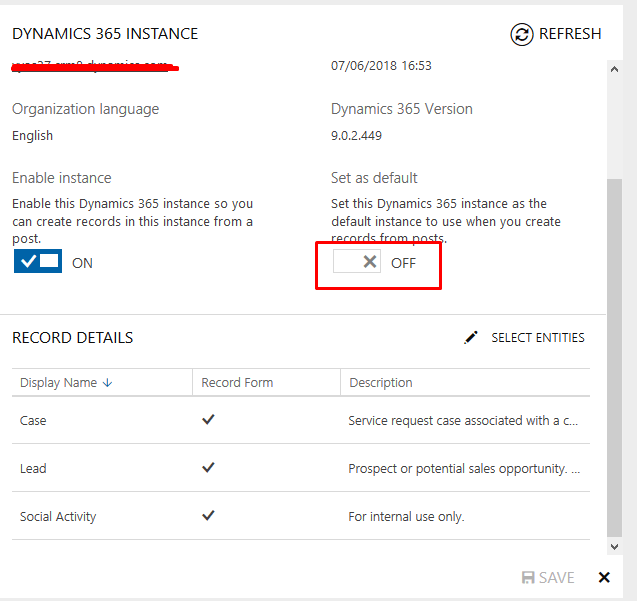637x601 pixels.
Task: Click the English language value
Action: pos(32,136)
